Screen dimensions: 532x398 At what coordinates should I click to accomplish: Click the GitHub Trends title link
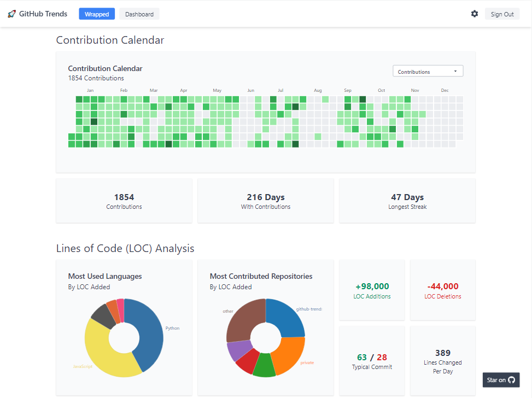[x=43, y=14]
